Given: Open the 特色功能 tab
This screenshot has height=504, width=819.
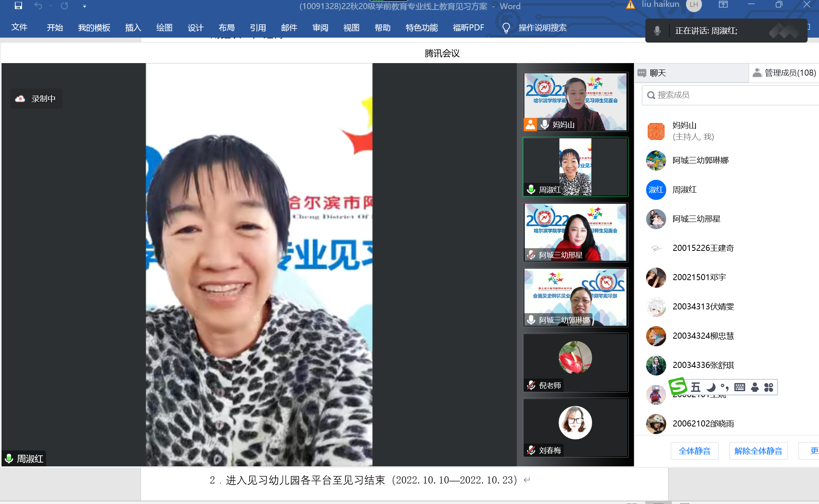Looking at the screenshot, I should click(422, 27).
